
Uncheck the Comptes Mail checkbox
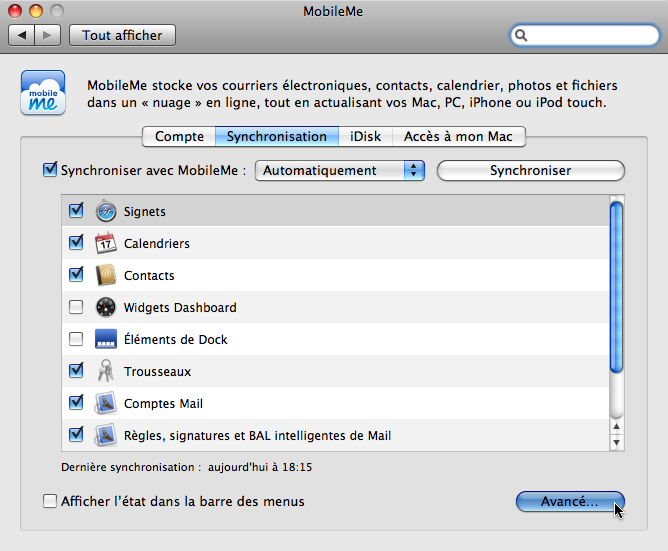pos(76,402)
